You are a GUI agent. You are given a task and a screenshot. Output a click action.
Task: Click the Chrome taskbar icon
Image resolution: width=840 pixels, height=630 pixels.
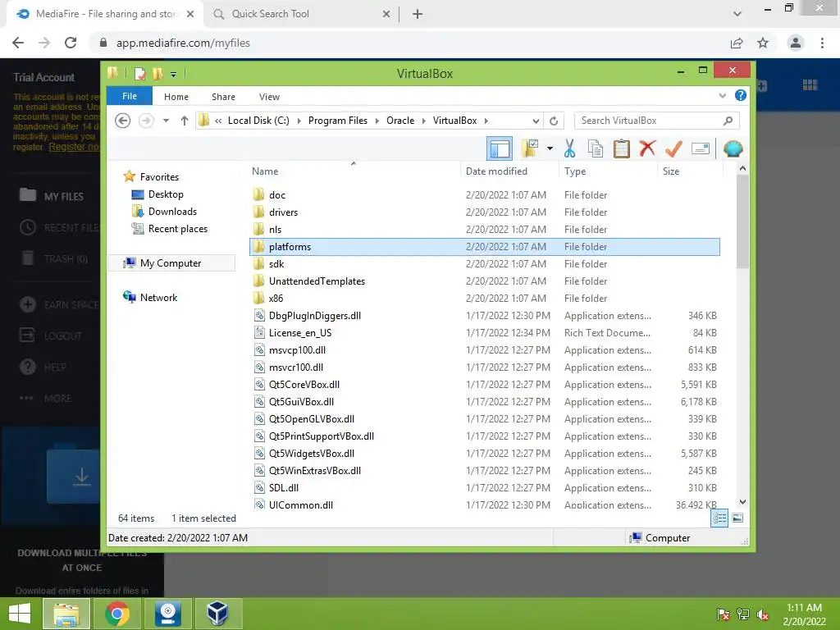(117, 614)
